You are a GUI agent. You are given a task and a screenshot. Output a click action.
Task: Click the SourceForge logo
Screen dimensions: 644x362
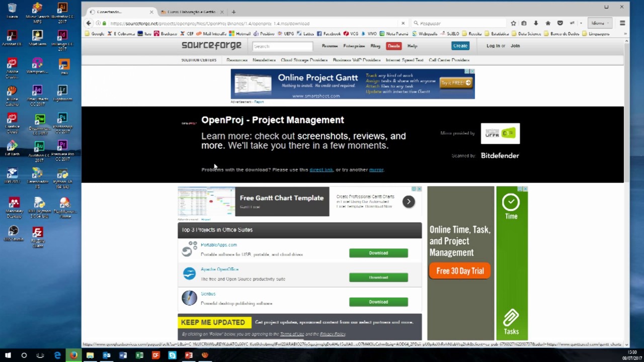point(211,46)
